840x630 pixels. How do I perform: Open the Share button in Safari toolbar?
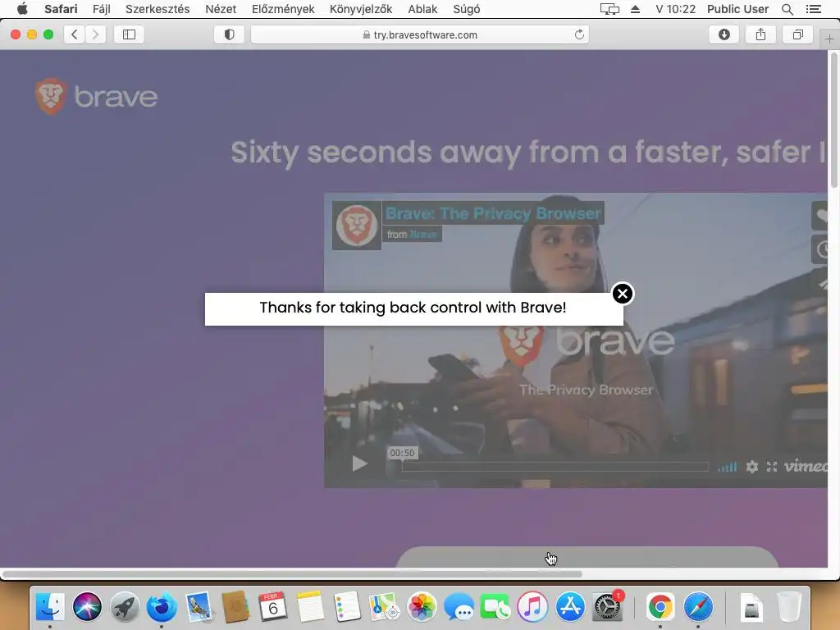pyautogui.click(x=760, y=34)
